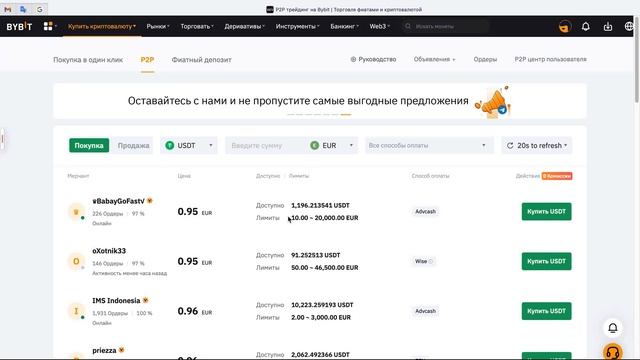Click verified badge next to priezza
This screenshot has height=360, width=640.
(x=121, y=350)
